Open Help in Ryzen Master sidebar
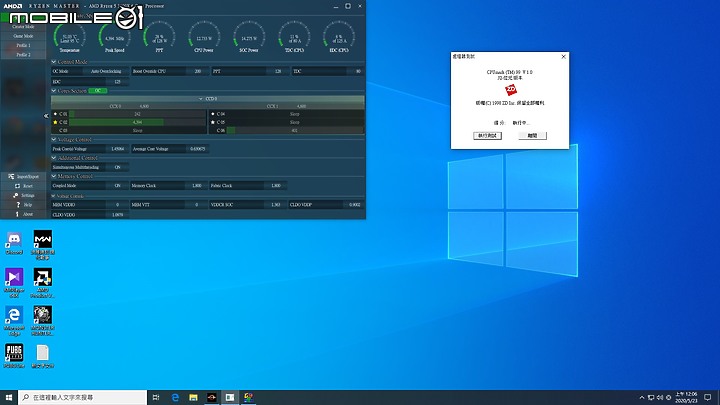The image size is (720, 405). pos(23,205)
